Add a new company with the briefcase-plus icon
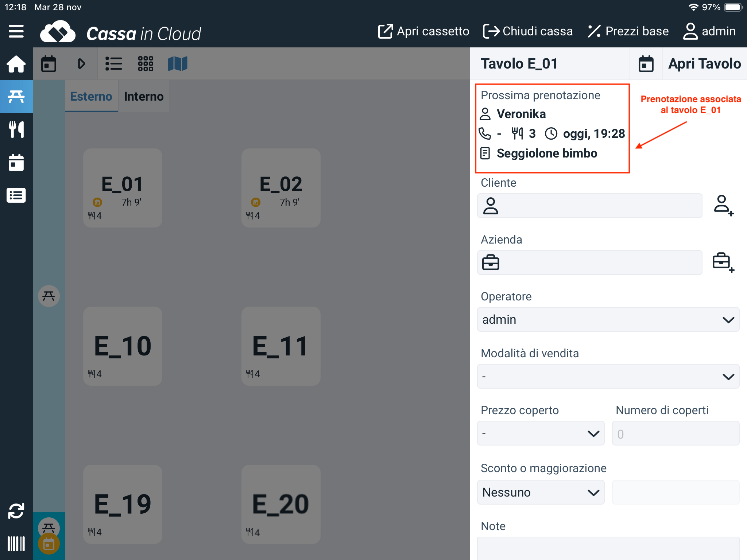The height and width of the screenshot is (560, 747). (723, 262)
